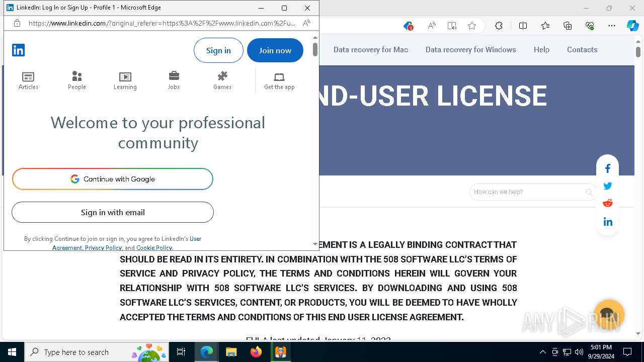Open Jobs in LinkedIn navigation
This screenshot has height=362, width=644.
click(x=174, y=80)
